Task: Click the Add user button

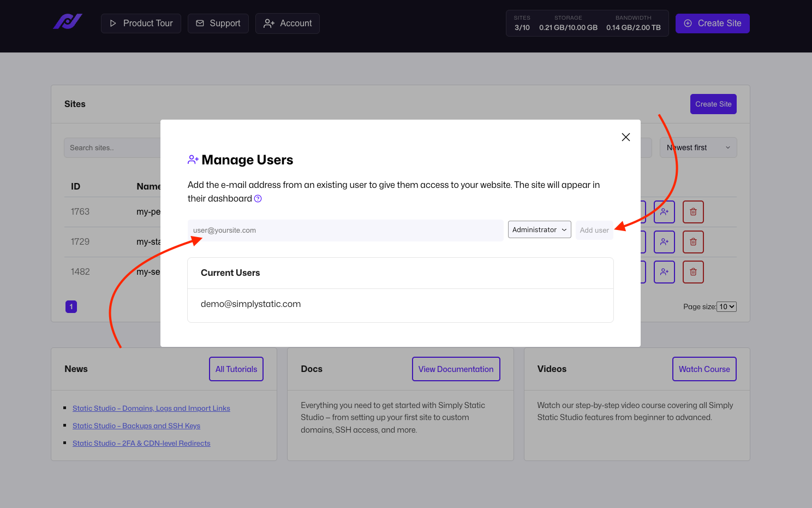Action: (x=594, y=230)
